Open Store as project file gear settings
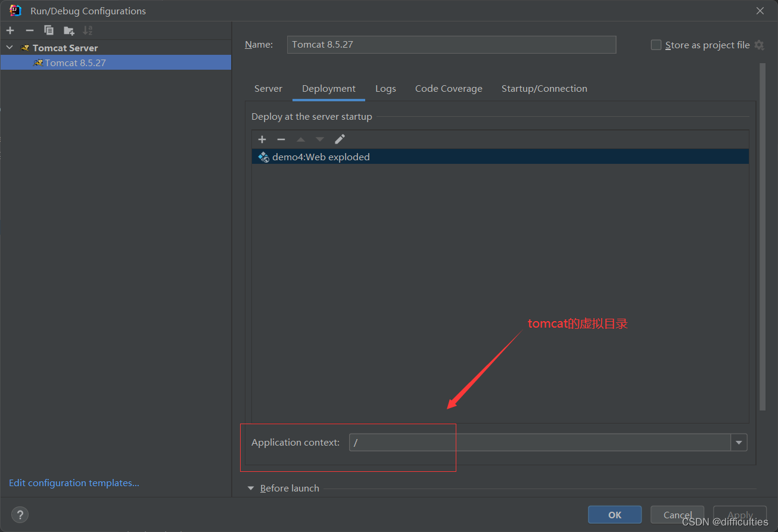This screenshot has height=532, width=778. pyautogui.click(x=759, y=45)
